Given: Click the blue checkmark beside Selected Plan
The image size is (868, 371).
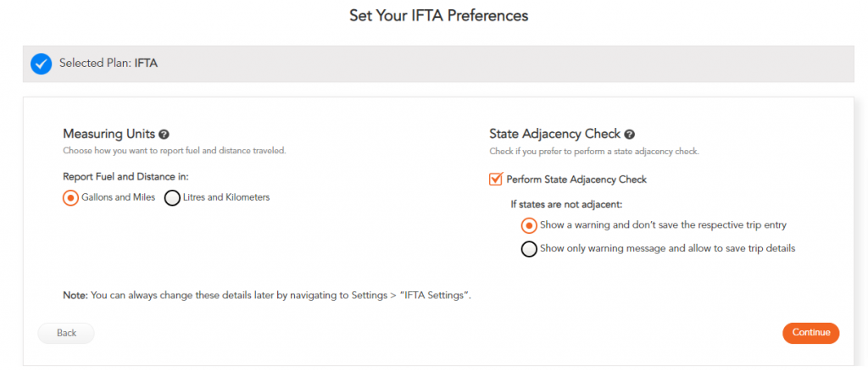Looking at the screenshot, I should click(41, 64).
